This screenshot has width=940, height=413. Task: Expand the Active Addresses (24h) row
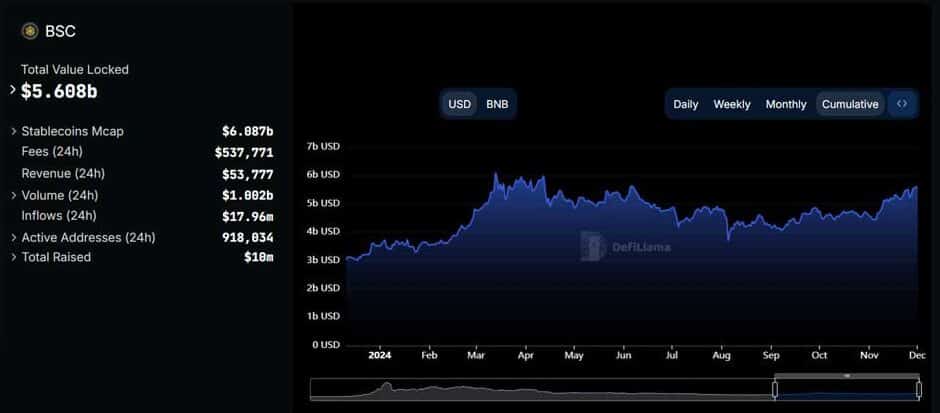[x=14, y=238]
